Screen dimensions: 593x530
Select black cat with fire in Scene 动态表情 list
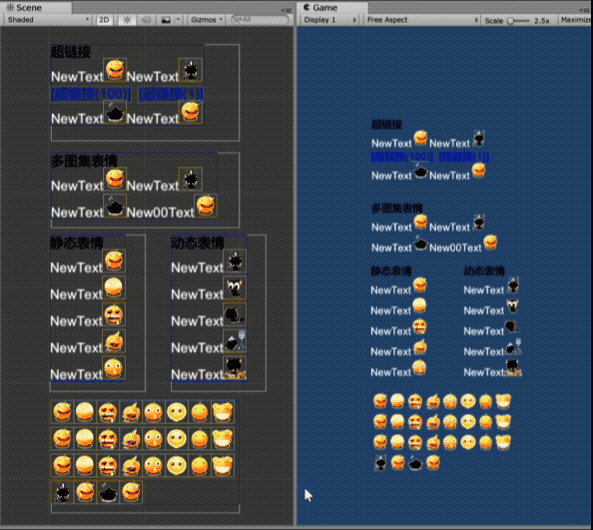coord(235,367)
